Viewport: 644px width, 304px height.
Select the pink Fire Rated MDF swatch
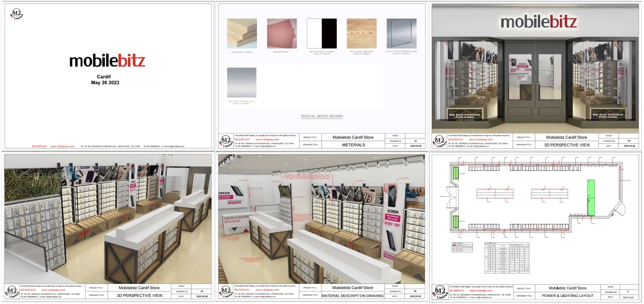click(282, 33)
